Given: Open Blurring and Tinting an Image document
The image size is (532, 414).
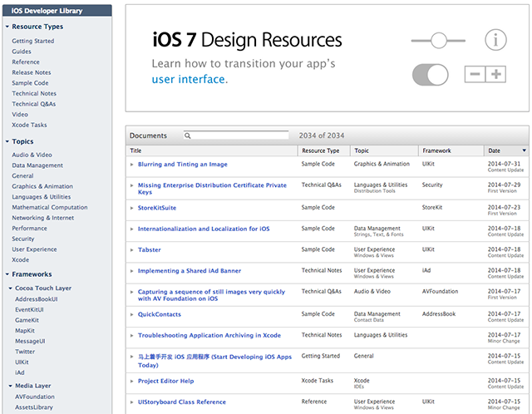Looking at the screenshot, I should tap(183, 165).
